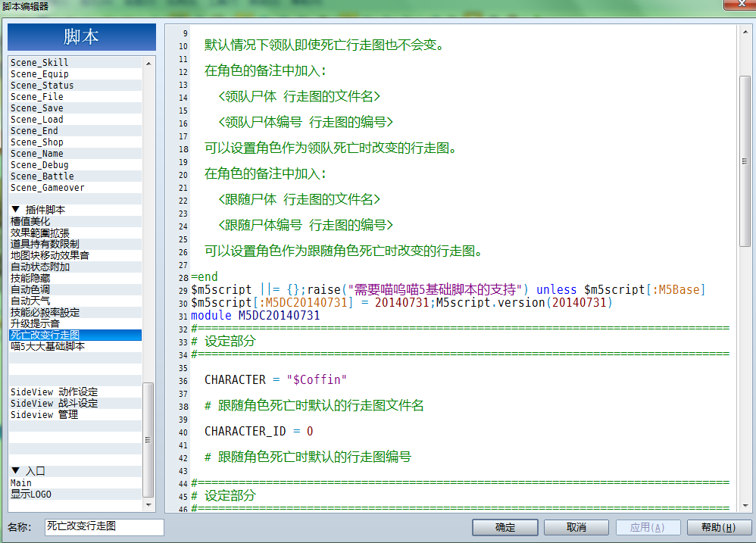The image size is (756, 543).
Task: Close the 脚本编辑器 window
Action: pos(742,5)
